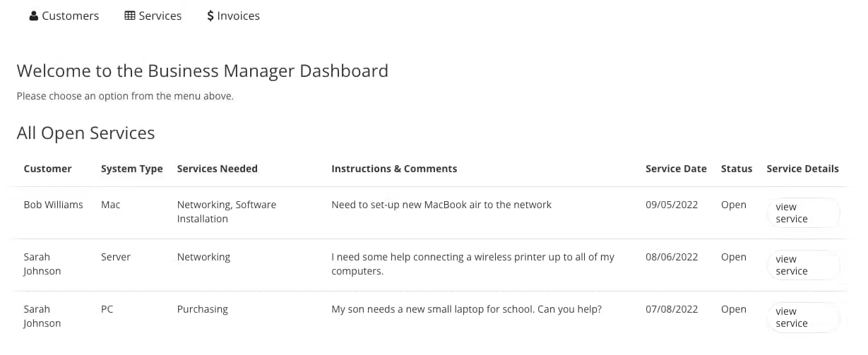Screen dimensions: 868x355
Task: Click the Welcome to Business Manager Dashboard heading
Action: [x=202, y=71]
